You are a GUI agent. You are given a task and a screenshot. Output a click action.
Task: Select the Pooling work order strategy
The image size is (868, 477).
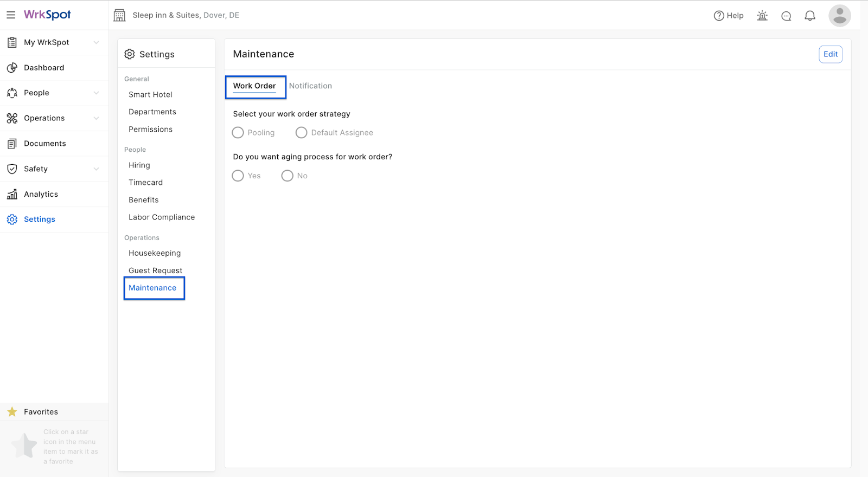tap(238, 133)
